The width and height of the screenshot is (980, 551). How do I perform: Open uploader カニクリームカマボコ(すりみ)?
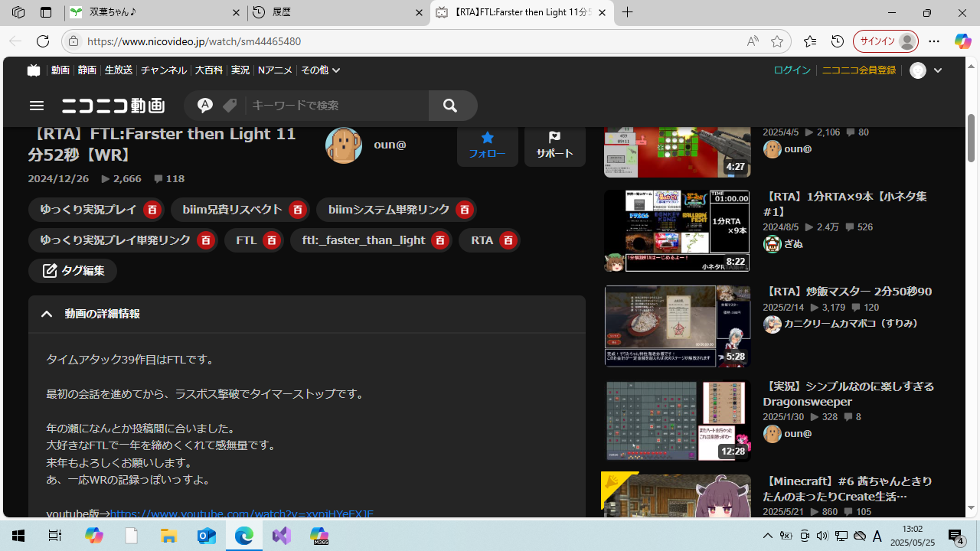coord(851,324)
